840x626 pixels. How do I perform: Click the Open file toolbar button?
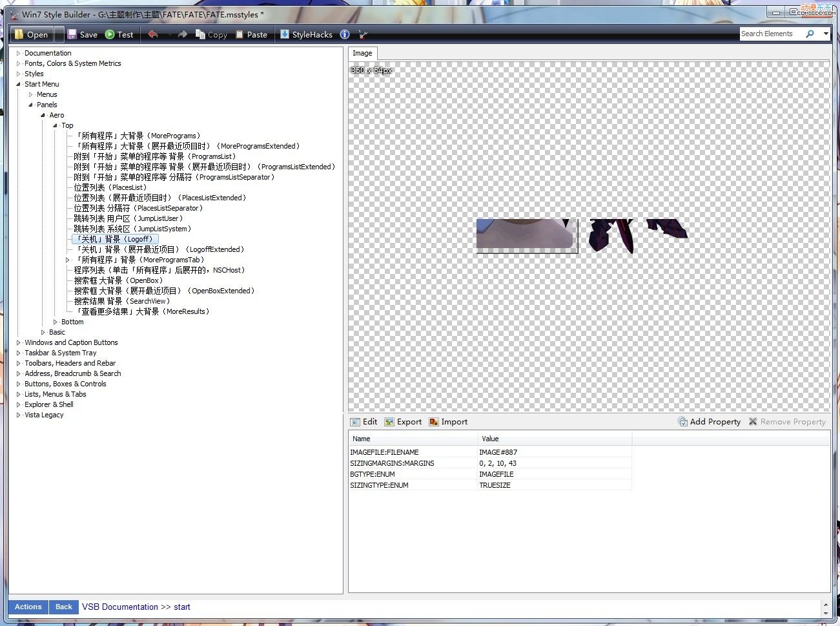click(31, 35)
